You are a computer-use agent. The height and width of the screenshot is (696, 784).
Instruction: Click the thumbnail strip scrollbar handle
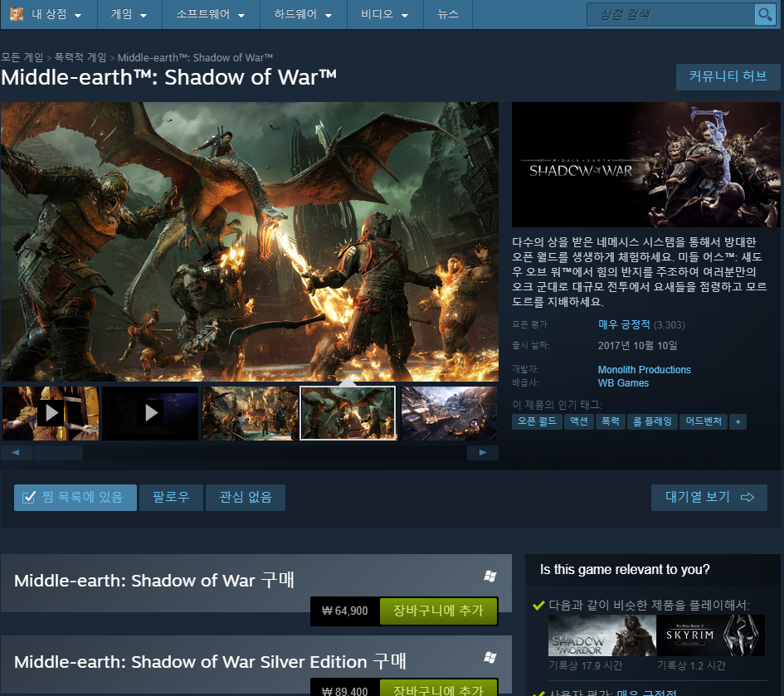click(58, 452)
